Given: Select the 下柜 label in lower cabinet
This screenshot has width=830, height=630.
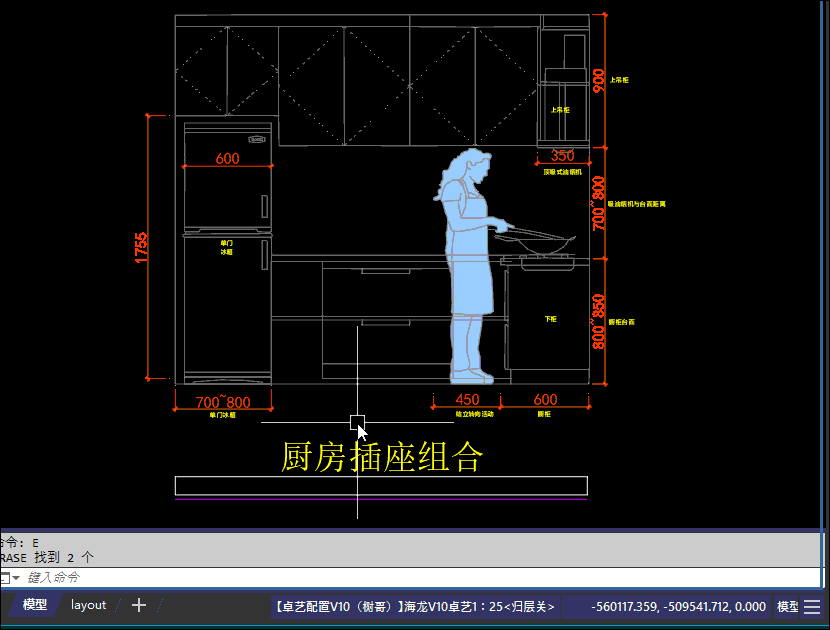Looking at the screenshot, I should [550, 319].
